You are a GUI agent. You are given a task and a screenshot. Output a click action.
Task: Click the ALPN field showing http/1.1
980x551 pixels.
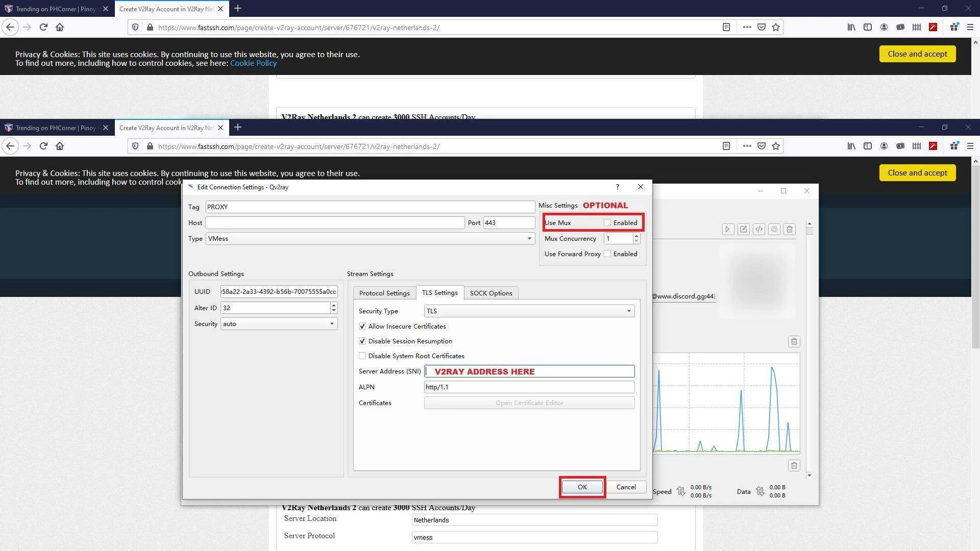(x=529, y=387)
